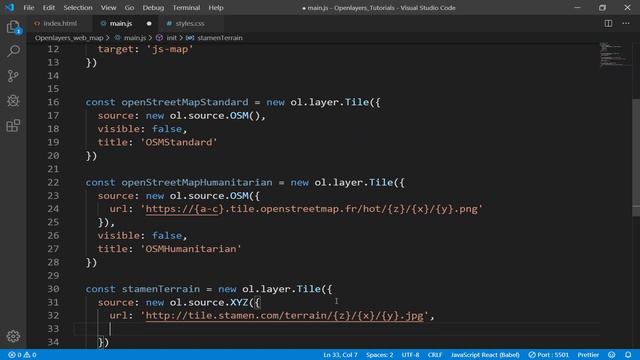Open notifications bell in status bar
Image resolution: width=640 pixels, height=360 pixels.
click(x=628, y=355)
